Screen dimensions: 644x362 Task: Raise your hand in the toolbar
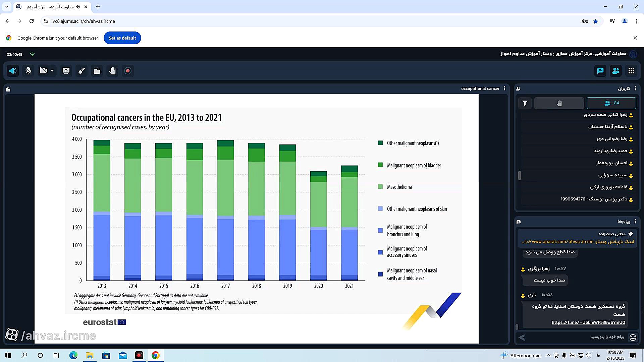pyautogui.click(x=112, y=71)
